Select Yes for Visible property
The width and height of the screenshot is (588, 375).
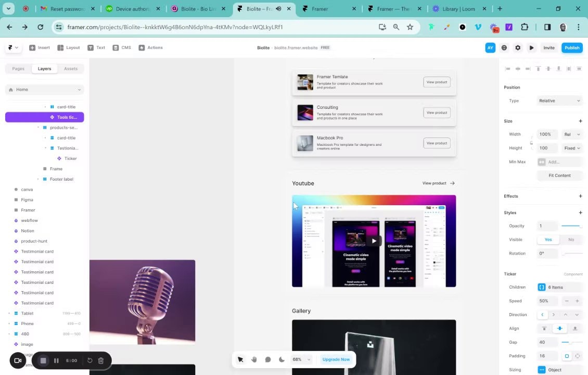pos(548,239)
